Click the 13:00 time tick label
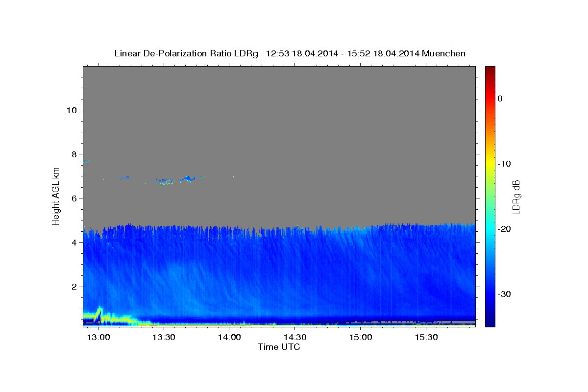 point(98,338)
